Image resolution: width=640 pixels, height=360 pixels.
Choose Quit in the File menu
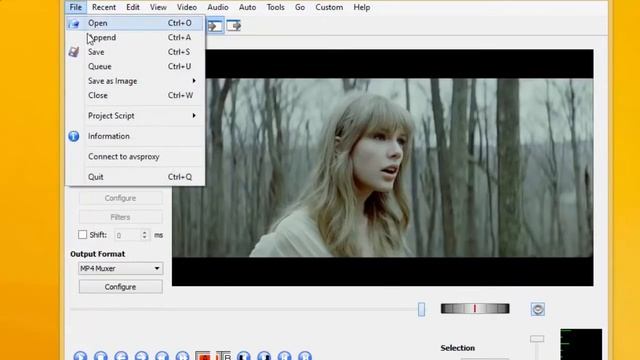tap(135, 177)
